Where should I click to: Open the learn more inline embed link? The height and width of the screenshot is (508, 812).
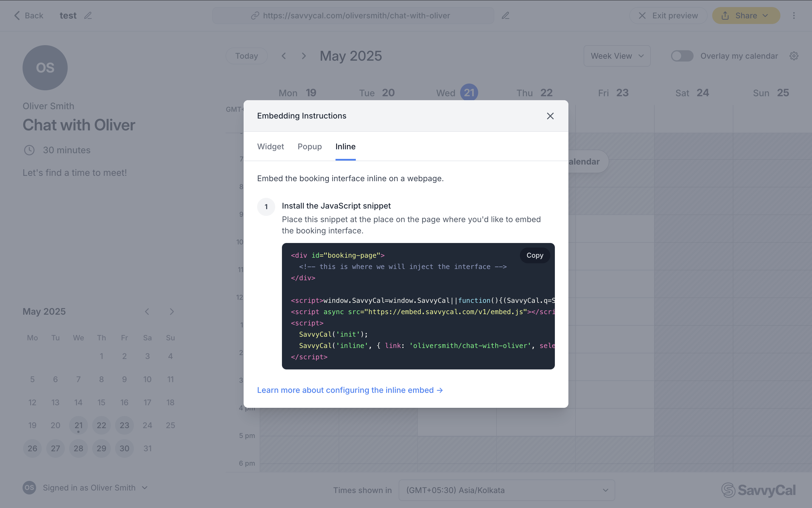pyautogui.click(x=350, y=390)
